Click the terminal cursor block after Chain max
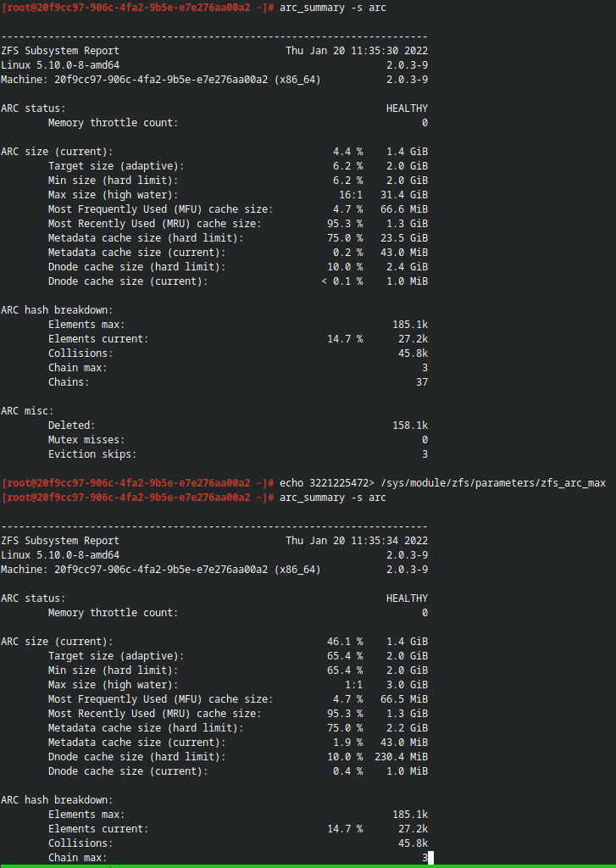Screen dimensions: 616x868 (x=430, y=858)
